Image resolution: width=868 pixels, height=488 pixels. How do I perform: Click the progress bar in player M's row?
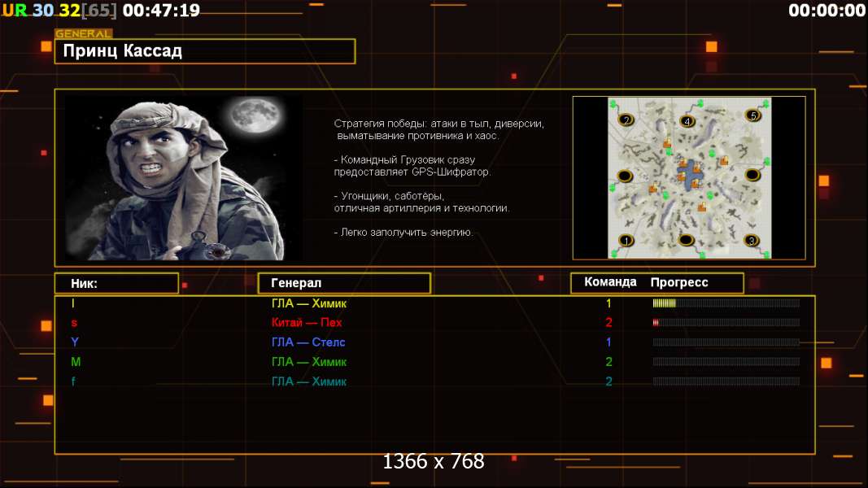(x=726, y=362)
